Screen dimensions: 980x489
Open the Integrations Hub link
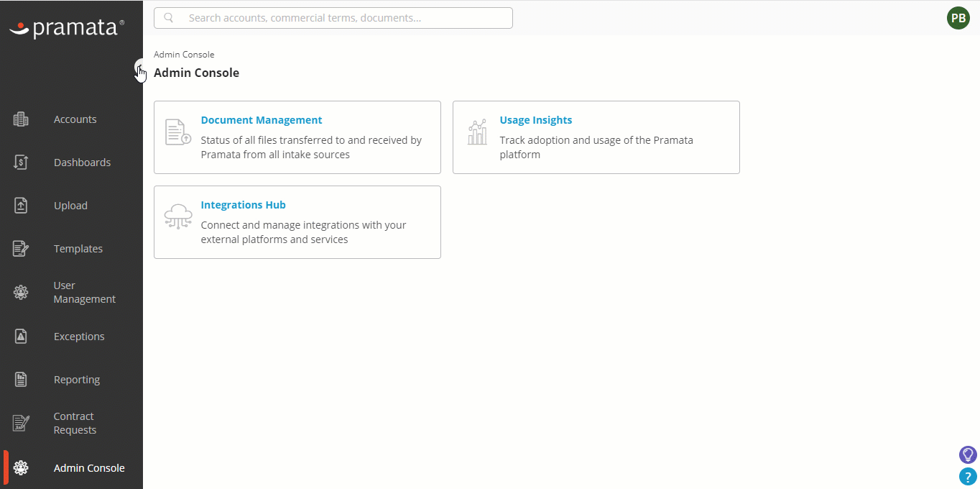pyautogui.click(x=244, y=205)
